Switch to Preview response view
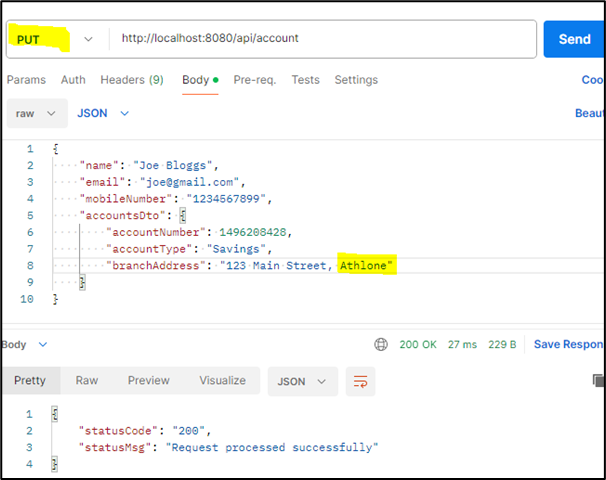 148,381
